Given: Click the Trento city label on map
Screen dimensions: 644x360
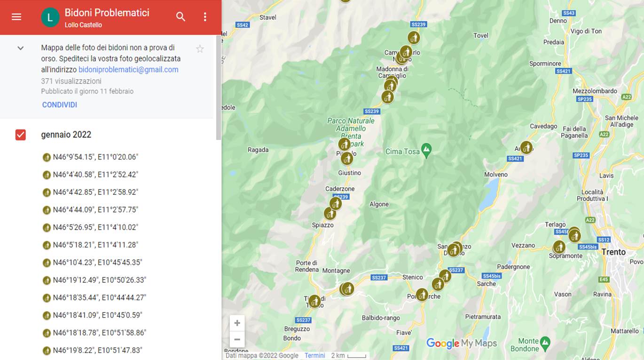Looking at the screenshot, I should click(x=613, y=252).
